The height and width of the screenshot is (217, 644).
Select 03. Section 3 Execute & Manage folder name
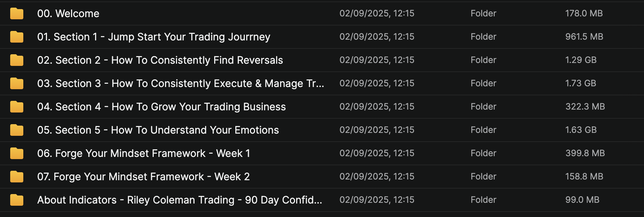180,84
